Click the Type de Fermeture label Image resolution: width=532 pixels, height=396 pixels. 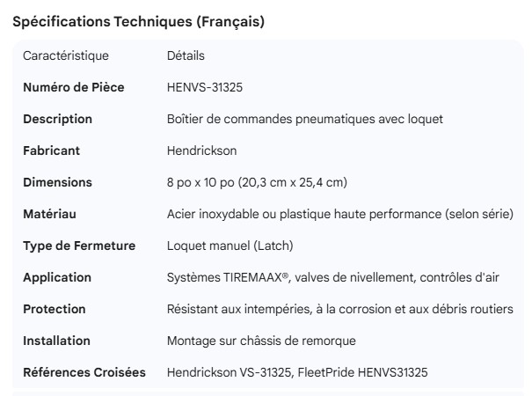pyautogui.click(x=79, y=246)
